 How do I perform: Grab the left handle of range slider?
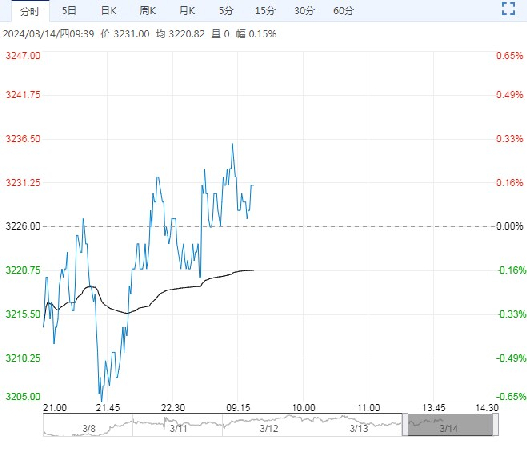pyautogui.click(x=405, y=425)
